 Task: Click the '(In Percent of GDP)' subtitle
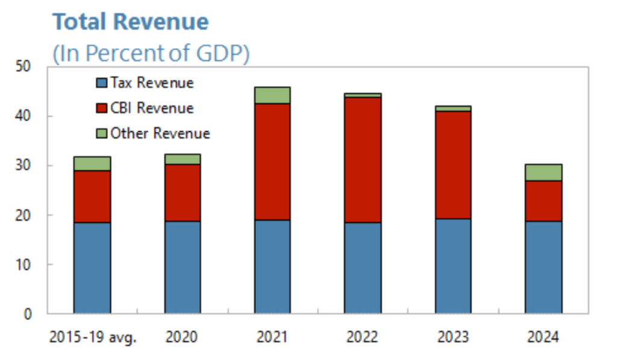(151, 54)
